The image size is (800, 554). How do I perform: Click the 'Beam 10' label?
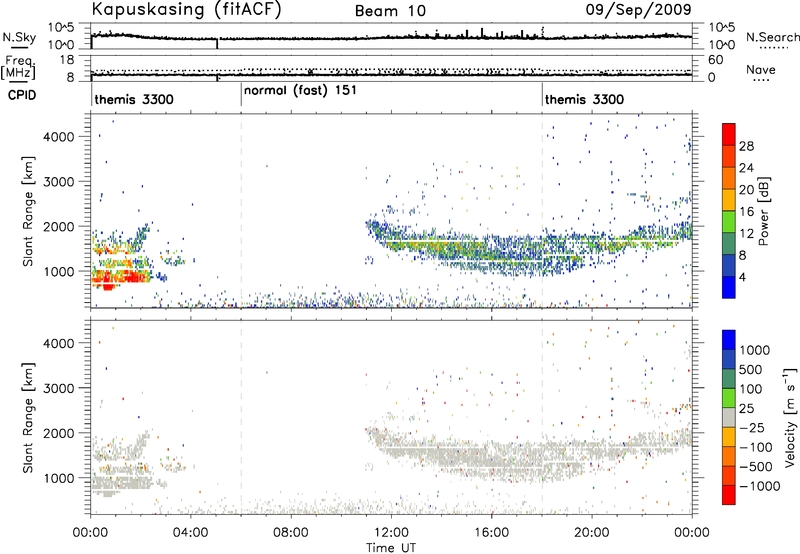(390, 11)
